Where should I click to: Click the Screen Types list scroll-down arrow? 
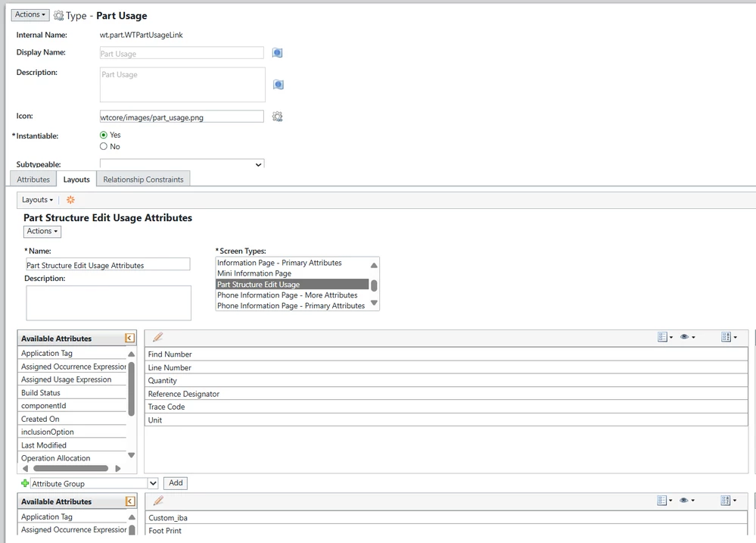click(374, 303)
